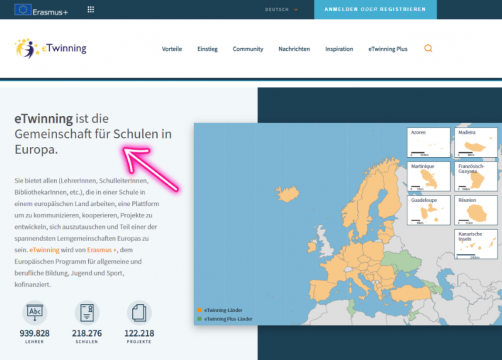
Task: Click the Schulen certificate icon
Action: [x=87, y=313]
